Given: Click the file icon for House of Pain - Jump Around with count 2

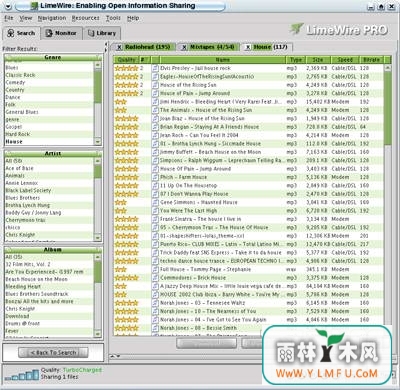Looking at the screenshot, I should 155,93.
